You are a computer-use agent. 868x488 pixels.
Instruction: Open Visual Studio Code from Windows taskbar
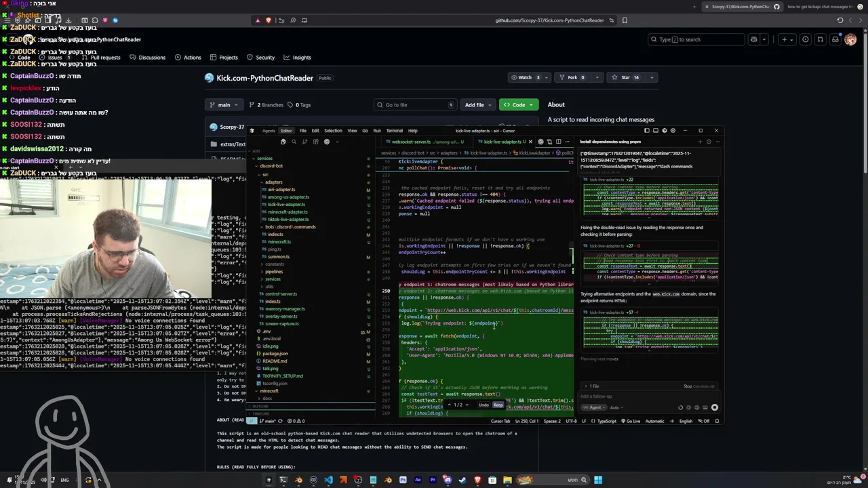[328, 480]
